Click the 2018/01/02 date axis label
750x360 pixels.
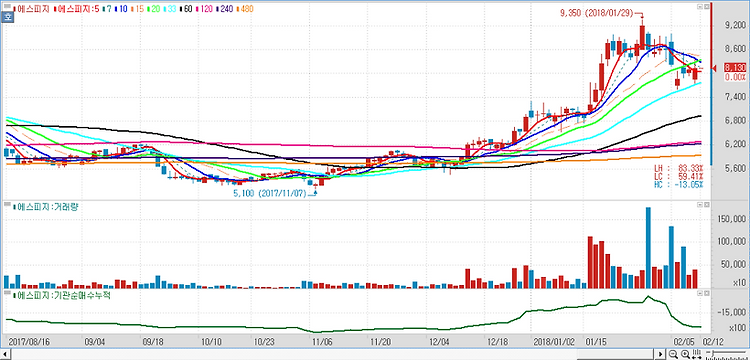coord(554,342)
